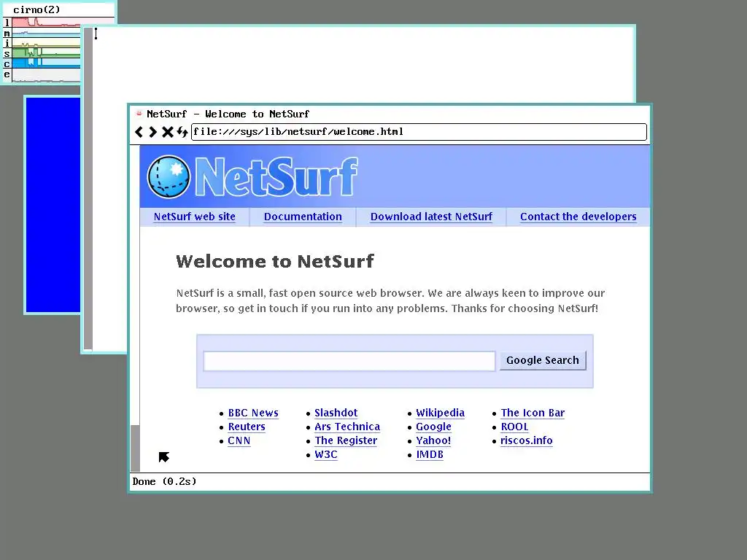Visit the Reuters link
This screenshot has height=560, width=747.
point(247,427)
